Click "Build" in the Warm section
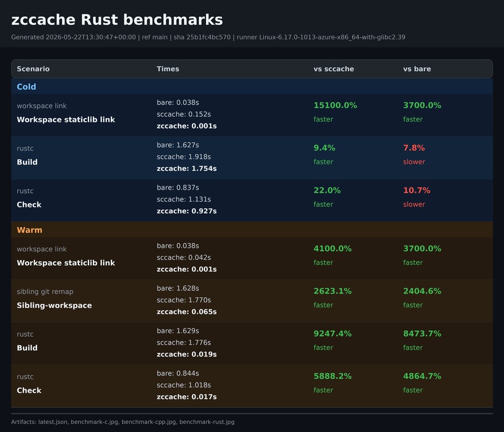Screen dimensions: 504x432 [27, 348]
